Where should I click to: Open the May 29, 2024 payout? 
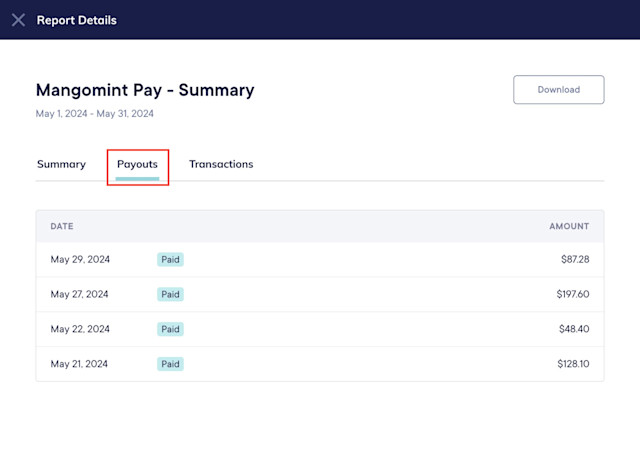[x=320, y=260]
